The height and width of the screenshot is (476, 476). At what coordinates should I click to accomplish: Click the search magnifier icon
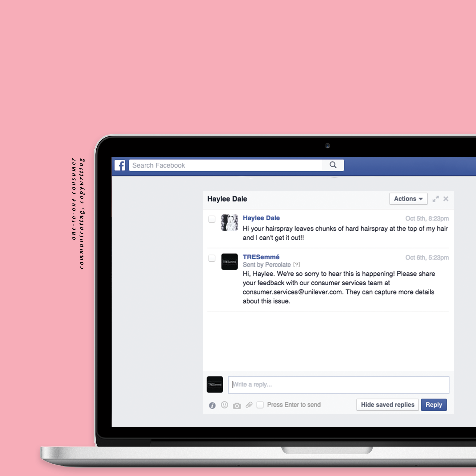[333, 165]
